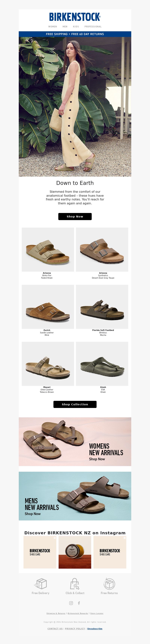Open the Store Locator link
150x644 pixels.
pyautogui.click(x=97, y=613)
